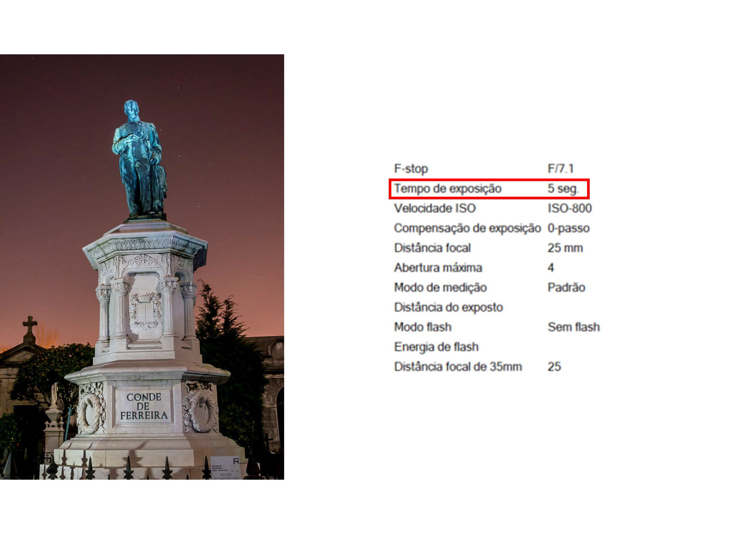Click the Distância do exposto label
Screen dimensions: 756x534
[449, 307]
